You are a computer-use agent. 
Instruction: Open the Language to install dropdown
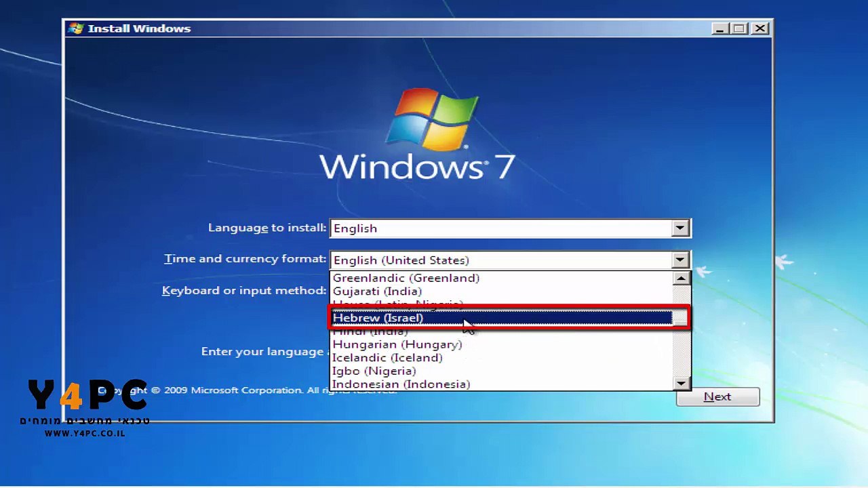[x=680, y=228]
